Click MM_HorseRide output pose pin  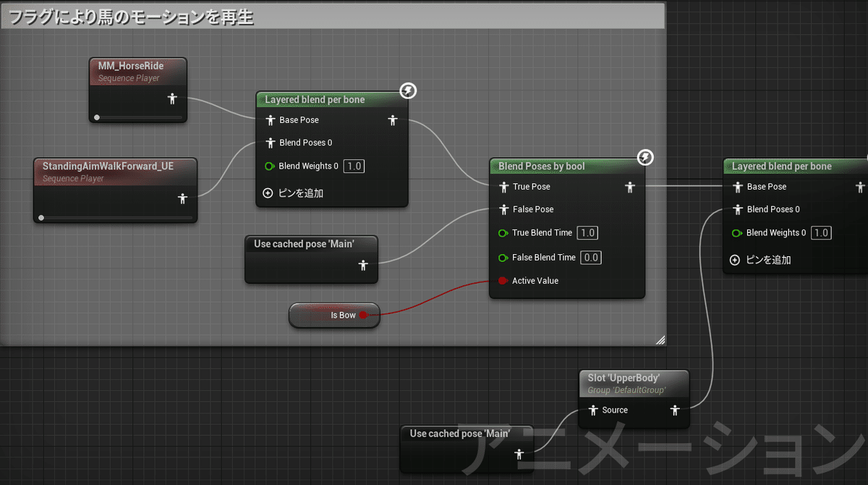coord(171,98)
